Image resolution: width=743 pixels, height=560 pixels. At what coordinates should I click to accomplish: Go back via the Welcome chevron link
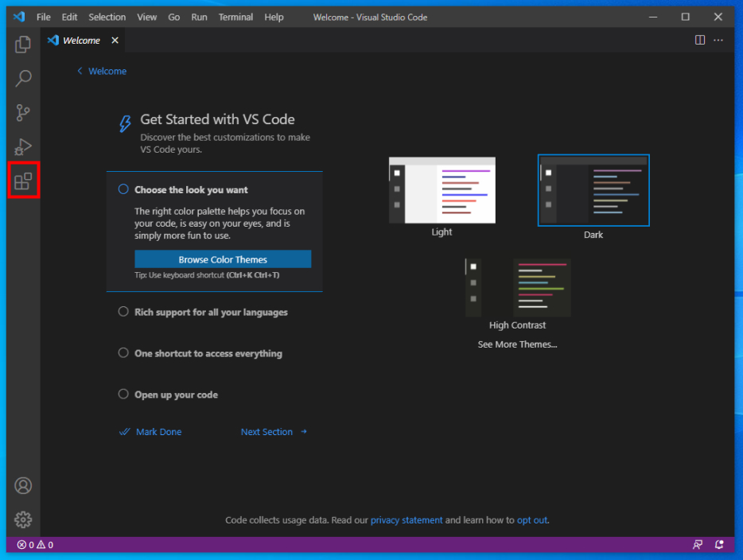click(101, 71)
